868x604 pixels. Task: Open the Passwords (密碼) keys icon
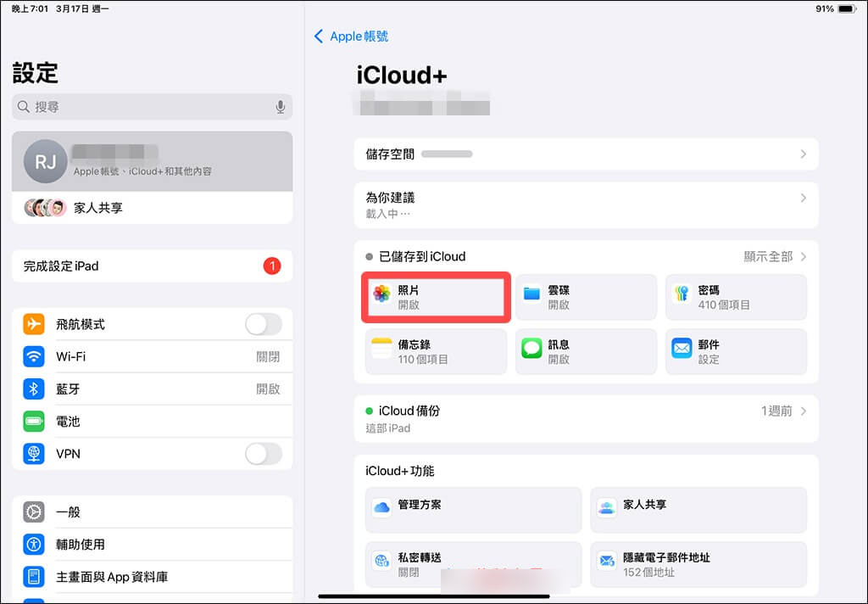coord(682,294)
